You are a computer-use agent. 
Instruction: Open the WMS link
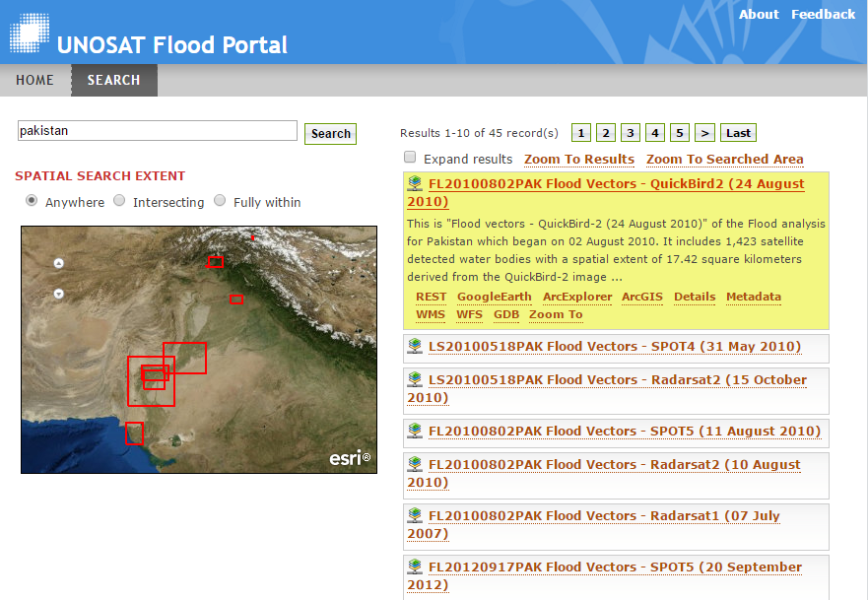(431, 314)
